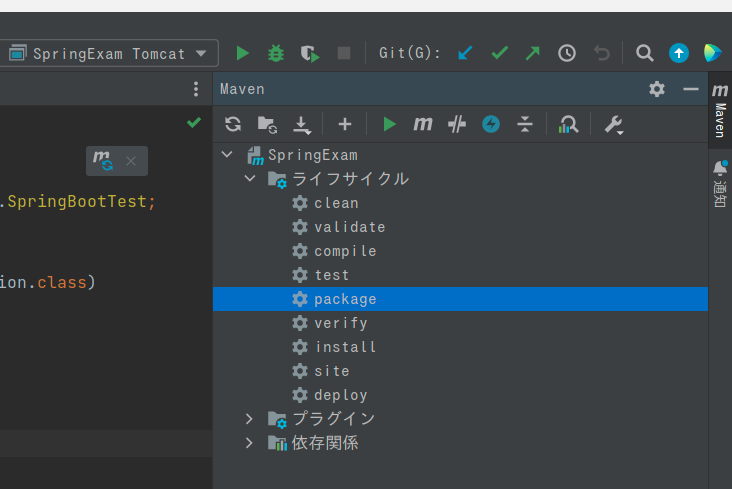Viewport: 732px width, 489px height.
Task: Open SpringExam Tomcat run configuration dropdown
Action: 110,53
